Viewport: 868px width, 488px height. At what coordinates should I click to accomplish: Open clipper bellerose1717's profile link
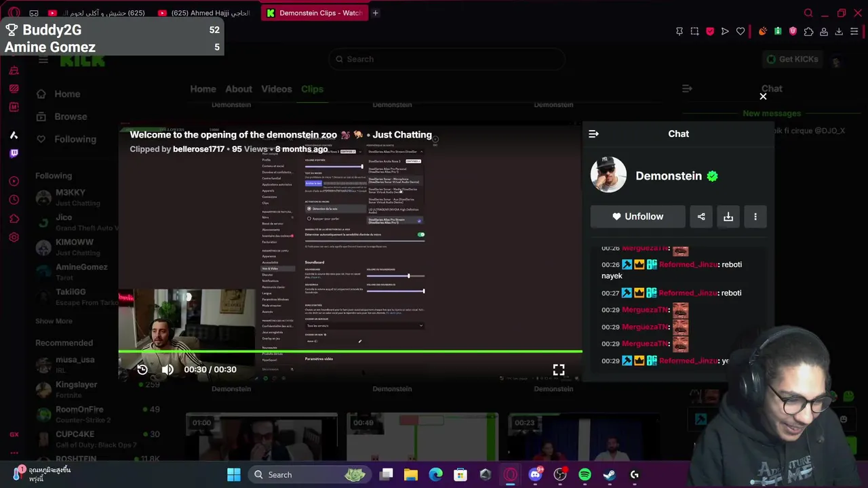tap(198, 149)
